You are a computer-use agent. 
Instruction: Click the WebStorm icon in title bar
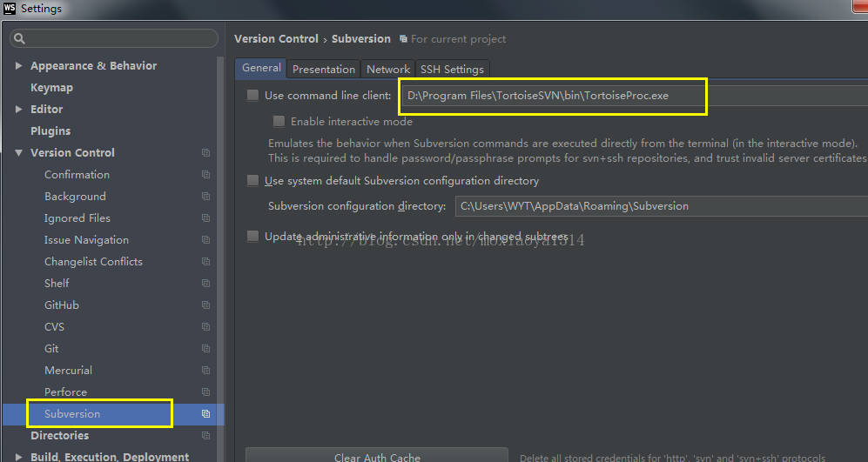pos(10,9)
